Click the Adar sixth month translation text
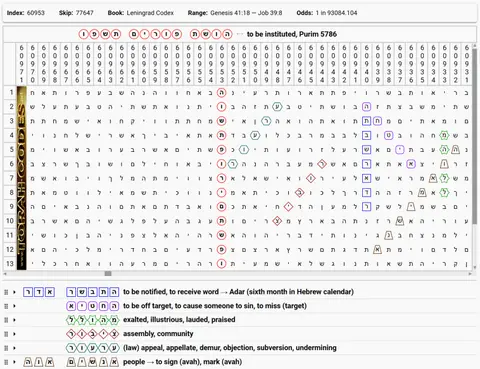Image resolution: width=480 pixels, height=369 pixels. [x=292, y=292]
